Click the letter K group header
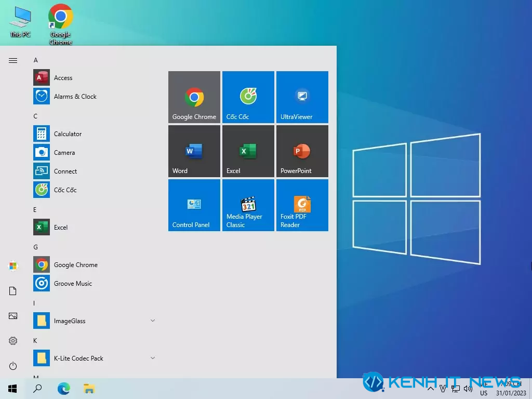The height and width of the screenshot is (399, 532). tap(35, 340)
